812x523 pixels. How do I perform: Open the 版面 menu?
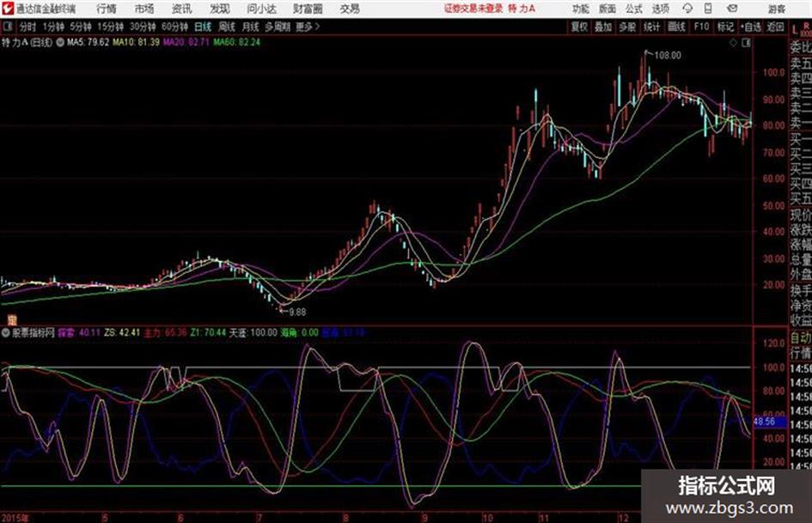click(607, 9)
